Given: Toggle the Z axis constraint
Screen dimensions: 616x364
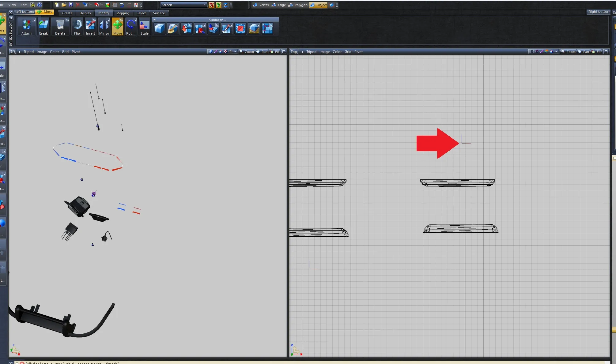Looking at the screenshot, I should coord(225,5).
